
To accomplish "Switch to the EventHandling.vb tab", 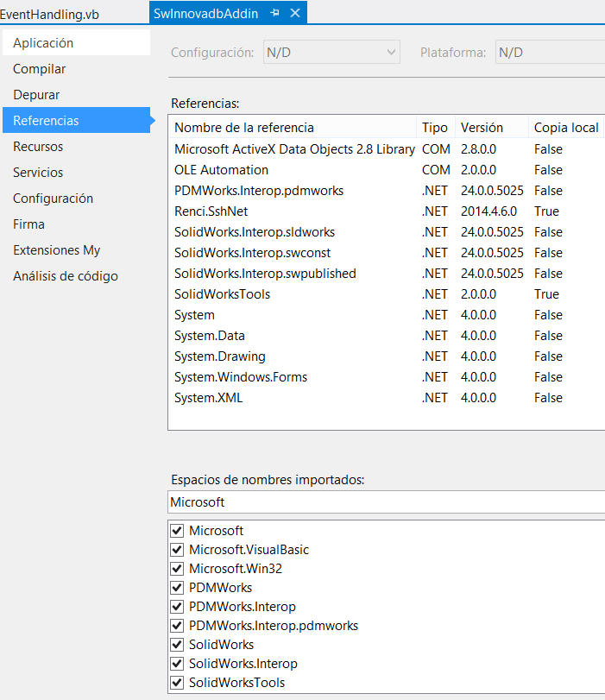I will [x=49, y=15].
